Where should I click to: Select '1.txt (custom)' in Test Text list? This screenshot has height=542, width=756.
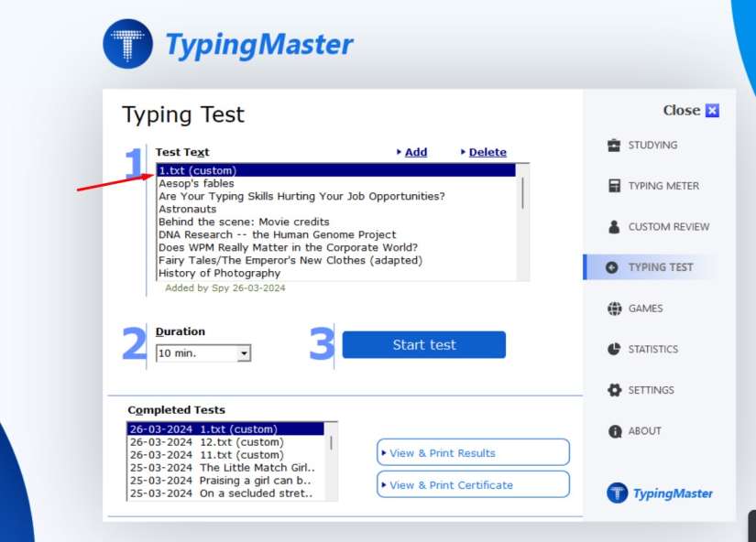(x=336, y=170)
